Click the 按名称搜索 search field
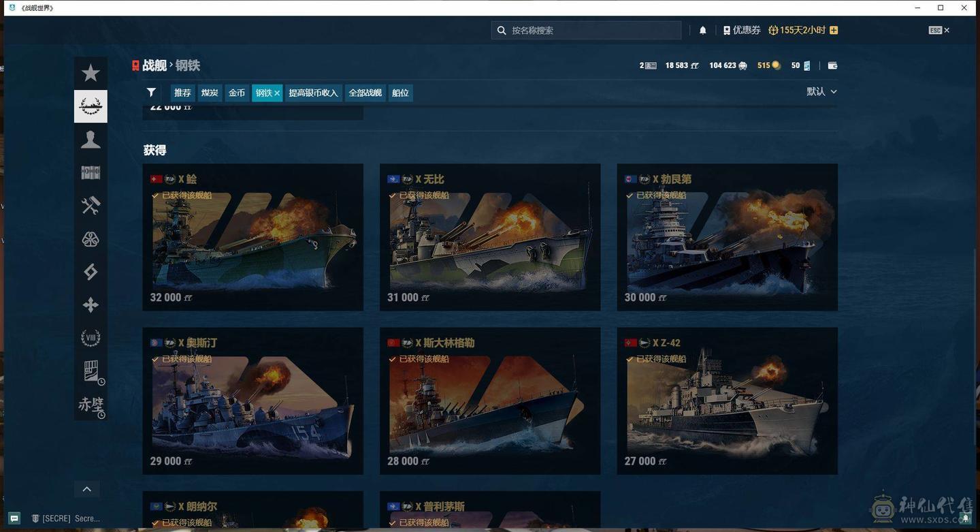 587,30
